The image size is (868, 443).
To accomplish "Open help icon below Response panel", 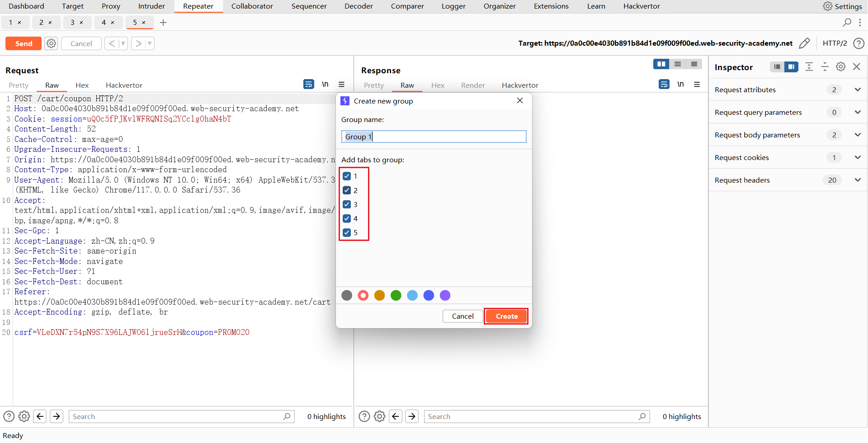I will coord(364,416).
